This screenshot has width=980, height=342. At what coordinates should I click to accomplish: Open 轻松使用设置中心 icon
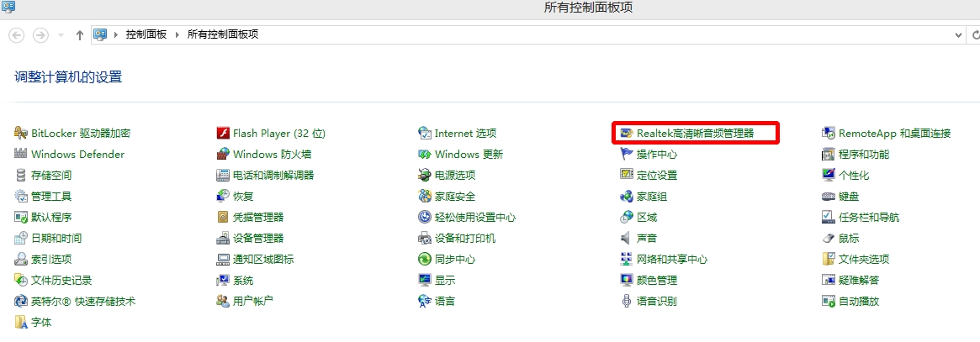click(x=424, y=217)
